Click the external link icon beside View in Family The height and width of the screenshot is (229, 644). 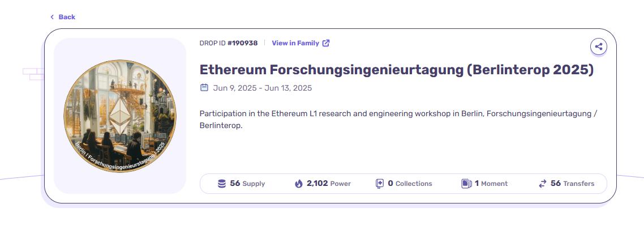(x=326, y=43)
